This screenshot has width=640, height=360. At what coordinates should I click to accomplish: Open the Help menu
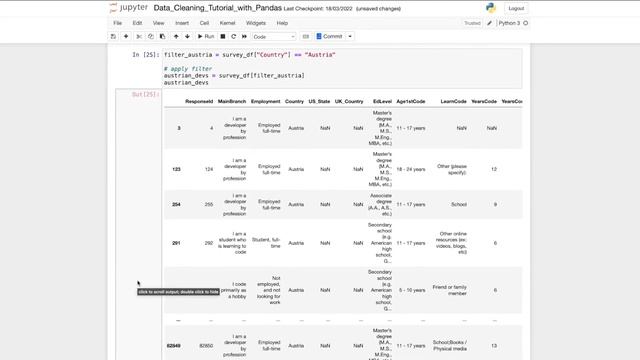click(282, 23)
